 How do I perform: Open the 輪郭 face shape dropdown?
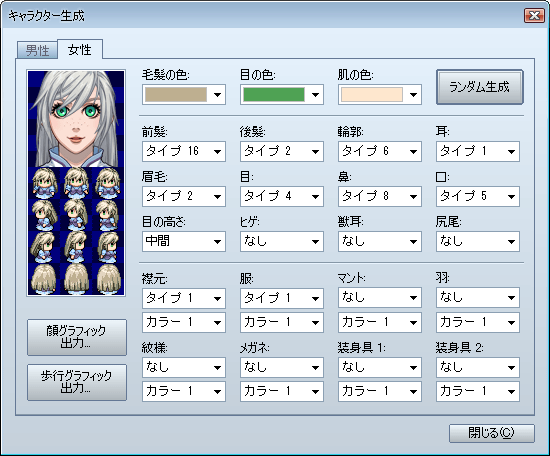point(380,151)
